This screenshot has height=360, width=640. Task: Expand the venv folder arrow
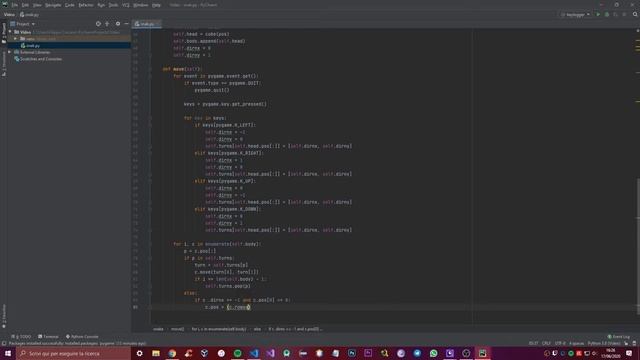point(16,39)
